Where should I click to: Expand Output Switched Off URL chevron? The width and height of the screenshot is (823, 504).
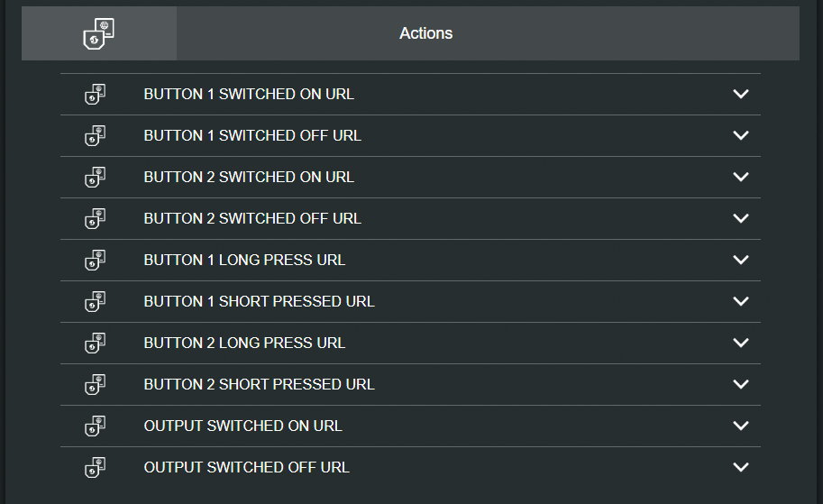(x=741, y=467)
